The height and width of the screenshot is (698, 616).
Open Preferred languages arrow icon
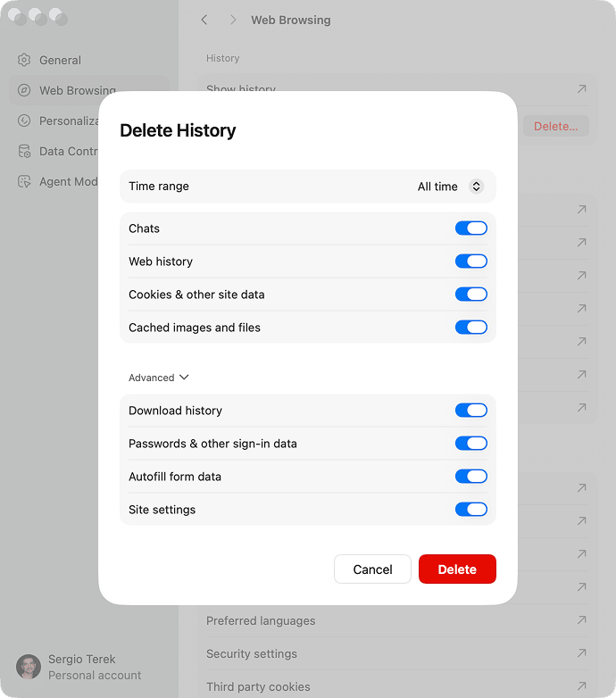point(581,619)
